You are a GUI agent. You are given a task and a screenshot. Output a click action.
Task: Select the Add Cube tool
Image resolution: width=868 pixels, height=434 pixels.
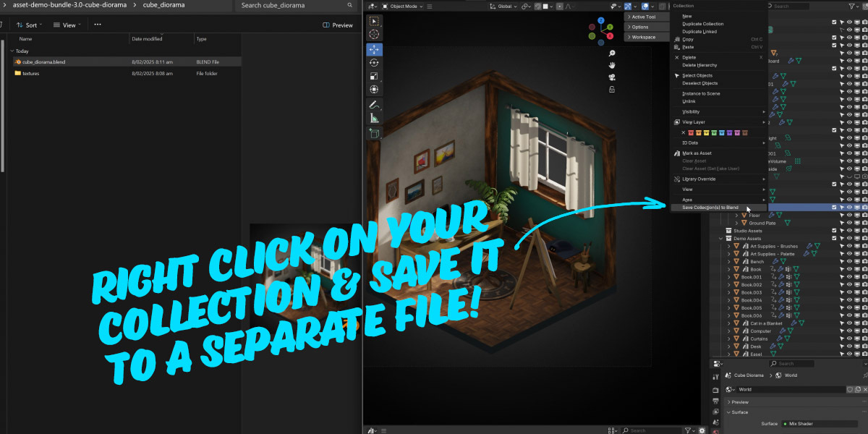[x=374, y=134]
